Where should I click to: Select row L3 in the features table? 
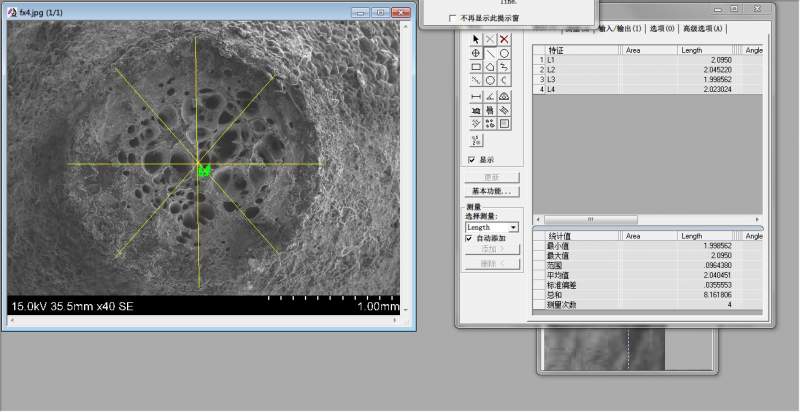pyautogui.click(x=648, y=79)
